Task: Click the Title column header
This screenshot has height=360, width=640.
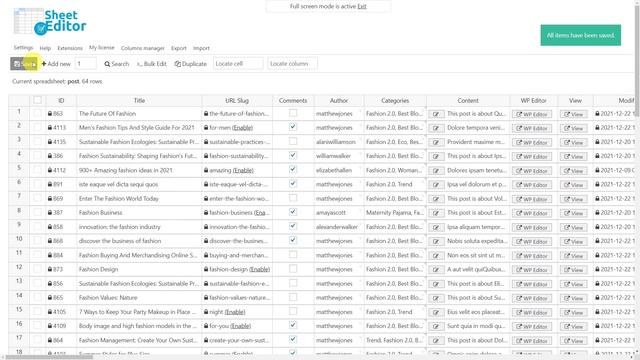Action: tap(139, 100)
